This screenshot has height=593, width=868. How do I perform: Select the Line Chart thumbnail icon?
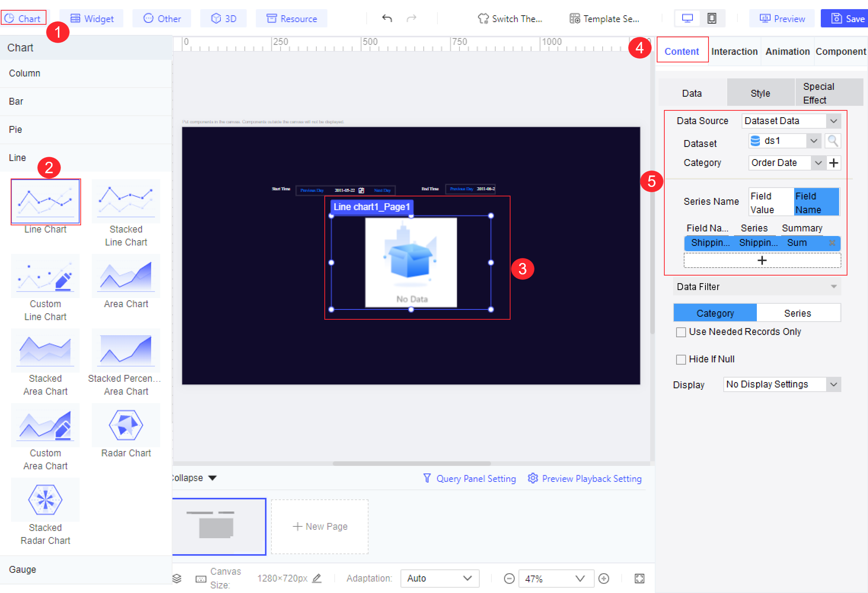[45, 202]
